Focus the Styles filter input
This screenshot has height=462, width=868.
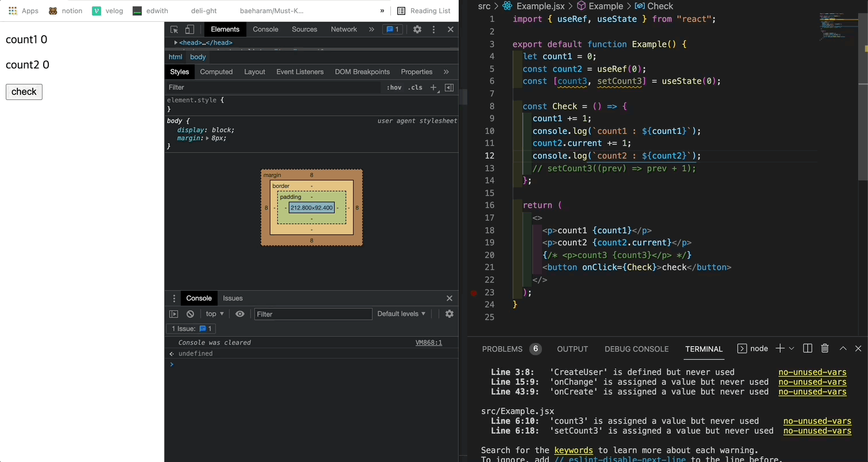click(x=273, y=87)
